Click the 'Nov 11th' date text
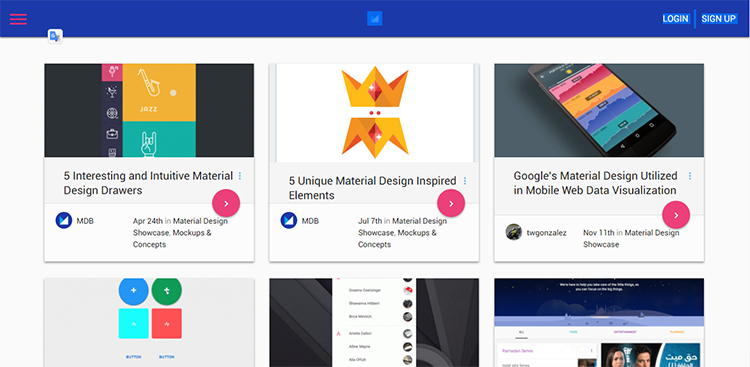The image size is (750, 367). coord(598,233)
